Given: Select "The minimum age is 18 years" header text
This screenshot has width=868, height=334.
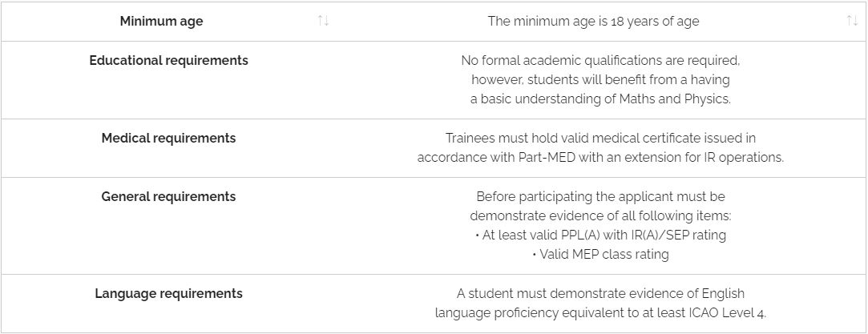Looking at the screenshot, I should pos(593,22).
